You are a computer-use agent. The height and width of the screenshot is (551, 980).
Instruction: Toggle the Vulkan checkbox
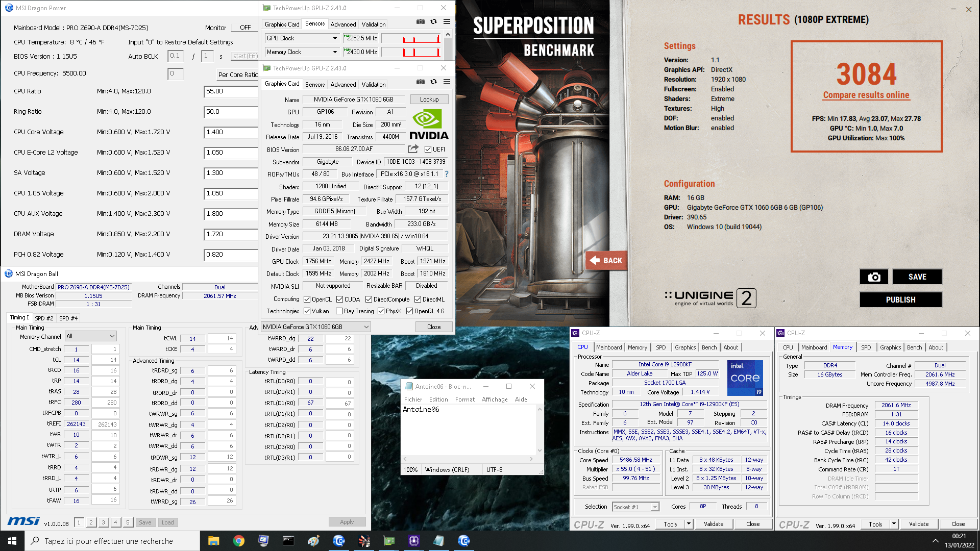307,311
